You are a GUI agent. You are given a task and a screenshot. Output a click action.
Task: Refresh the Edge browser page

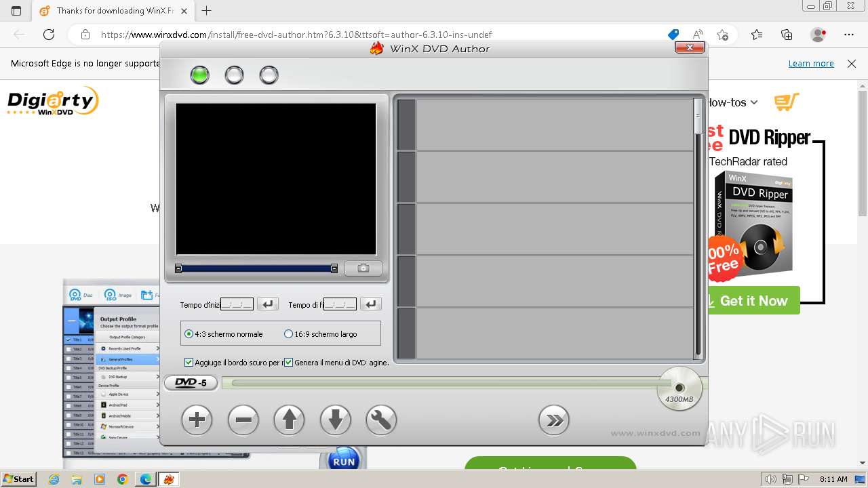click(x=49, y=35)
